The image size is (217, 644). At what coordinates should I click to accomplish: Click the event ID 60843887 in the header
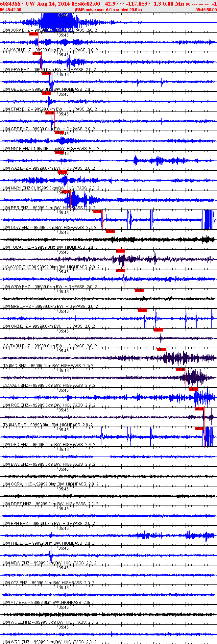[12, 4]
